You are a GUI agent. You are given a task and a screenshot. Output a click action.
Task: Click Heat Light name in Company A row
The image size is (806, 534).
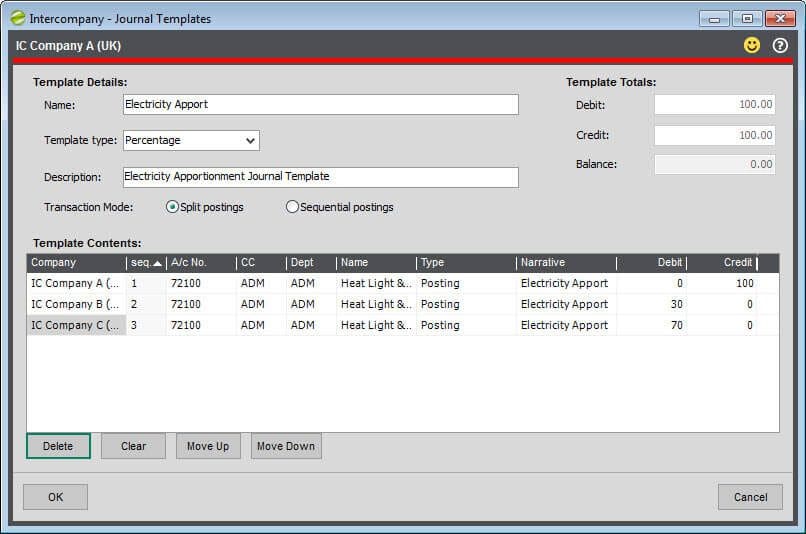click(376, 283)
